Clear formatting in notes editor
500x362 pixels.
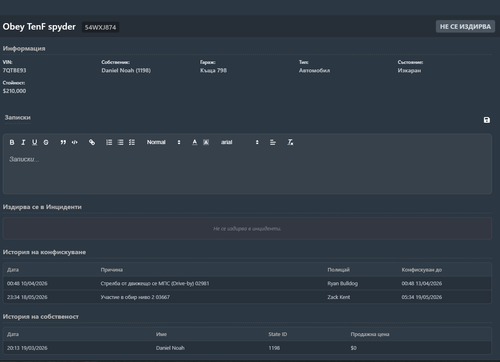[290, 142]
